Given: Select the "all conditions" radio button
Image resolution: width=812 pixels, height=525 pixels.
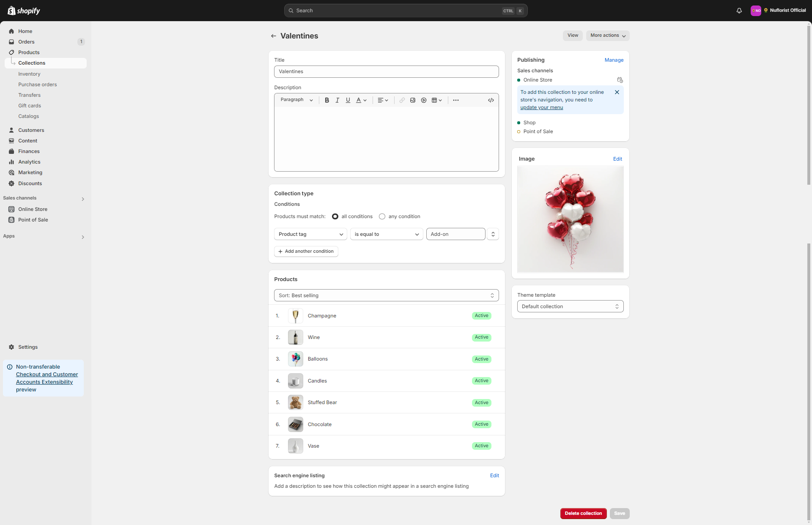Looking at the screenshot, I should (x=335, y=216).
